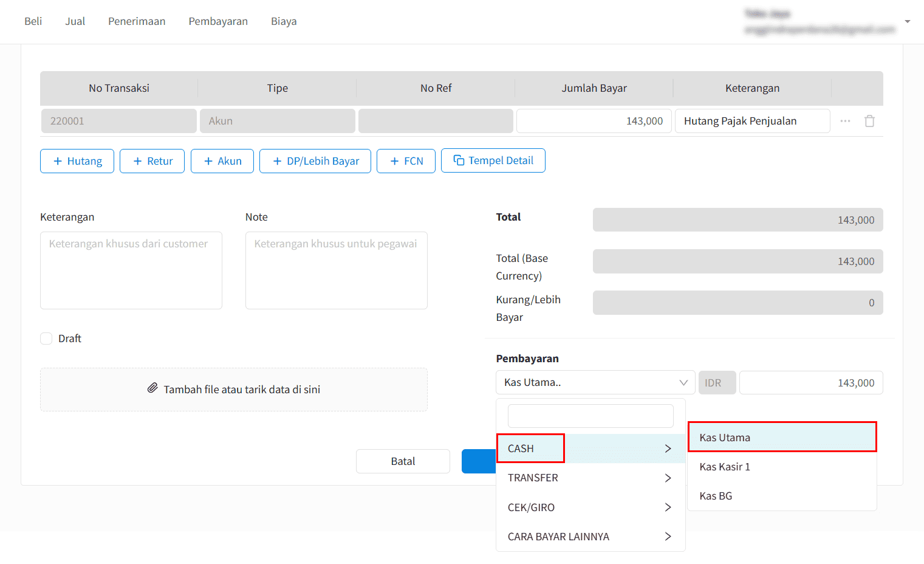Screen dimensions: 924x564
Task: Open the Jual menu
Action: [x=75, y=21]
